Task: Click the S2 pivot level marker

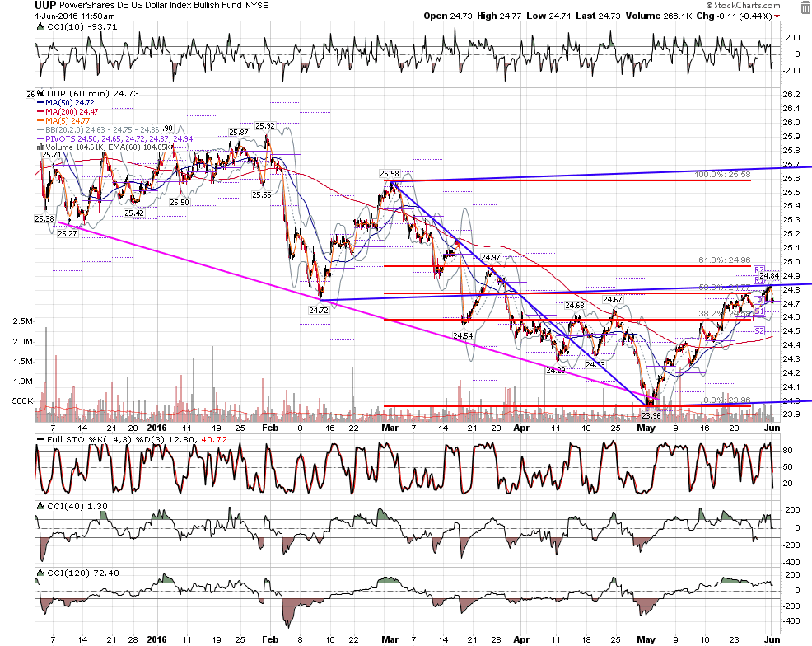Action: click(x=759, y=331)
